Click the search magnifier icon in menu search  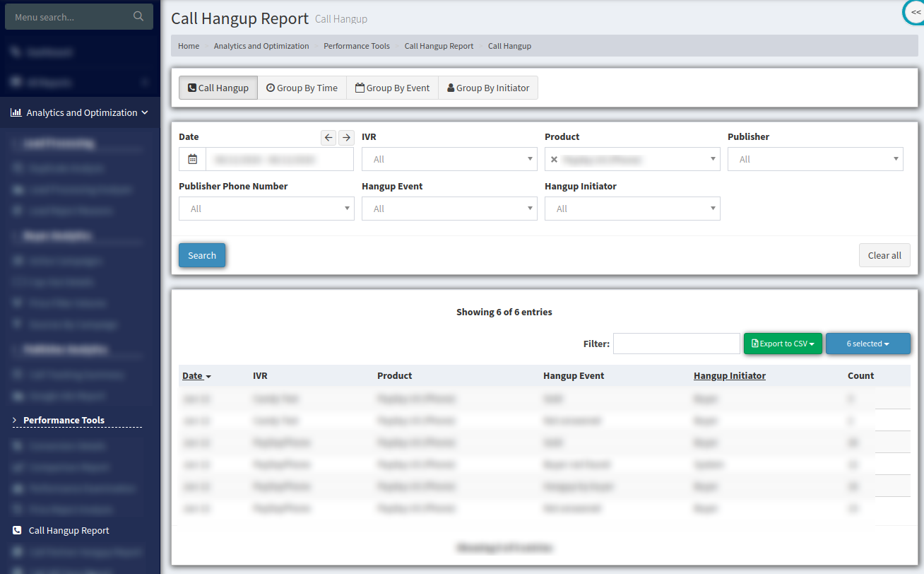[x=138, y=16]
